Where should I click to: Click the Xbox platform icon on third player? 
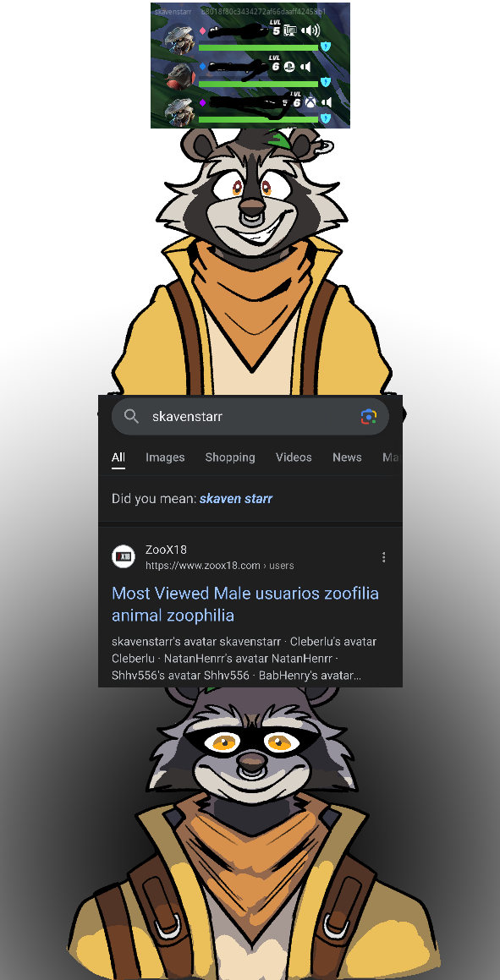pos(310,101)
